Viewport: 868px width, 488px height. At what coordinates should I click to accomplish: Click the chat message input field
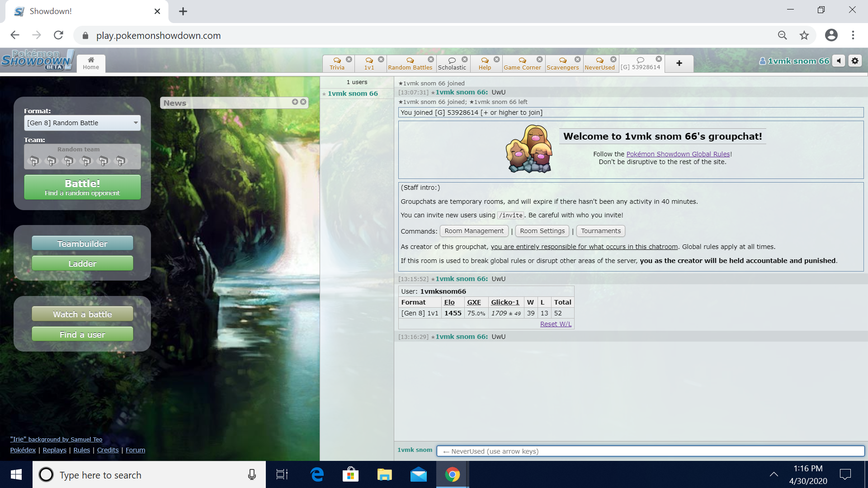point(650,451)
